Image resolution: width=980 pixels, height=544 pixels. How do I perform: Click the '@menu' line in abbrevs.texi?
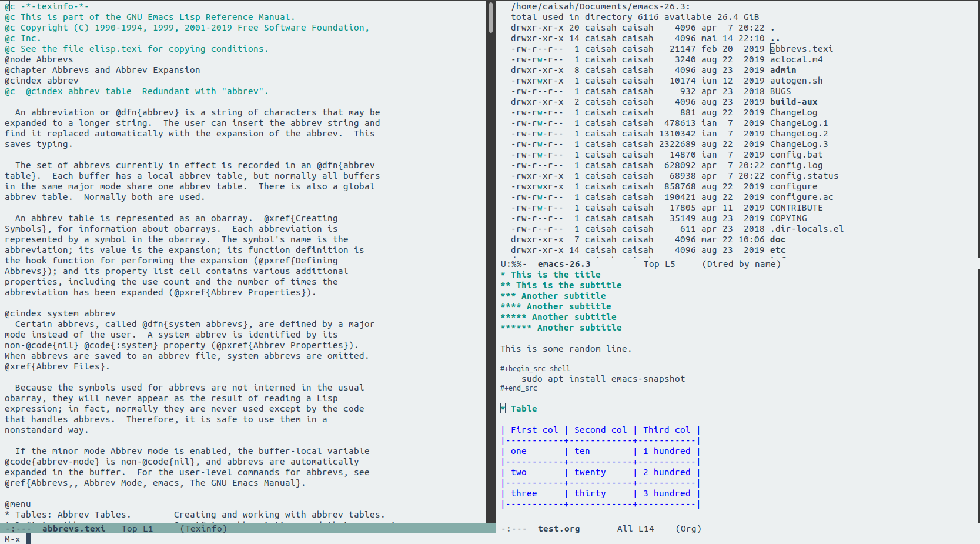18,504
